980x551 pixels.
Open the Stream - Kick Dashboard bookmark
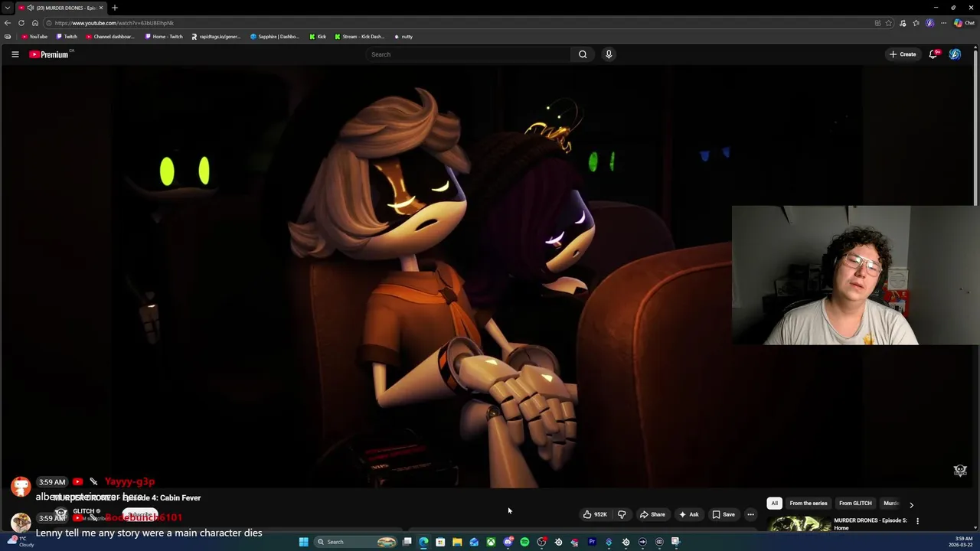point(360,37)
